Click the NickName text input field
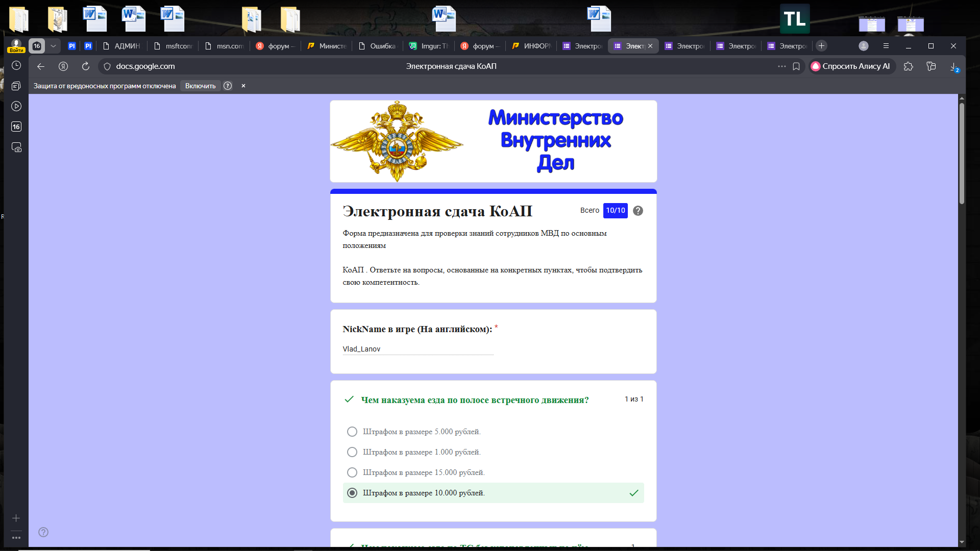The height and width of the screenshot is (551, 980). [418, 349]
